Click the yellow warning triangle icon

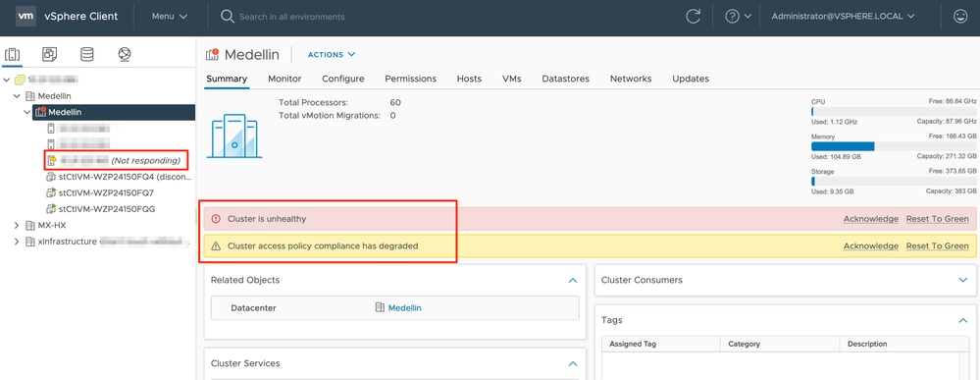tap(216, 246)
